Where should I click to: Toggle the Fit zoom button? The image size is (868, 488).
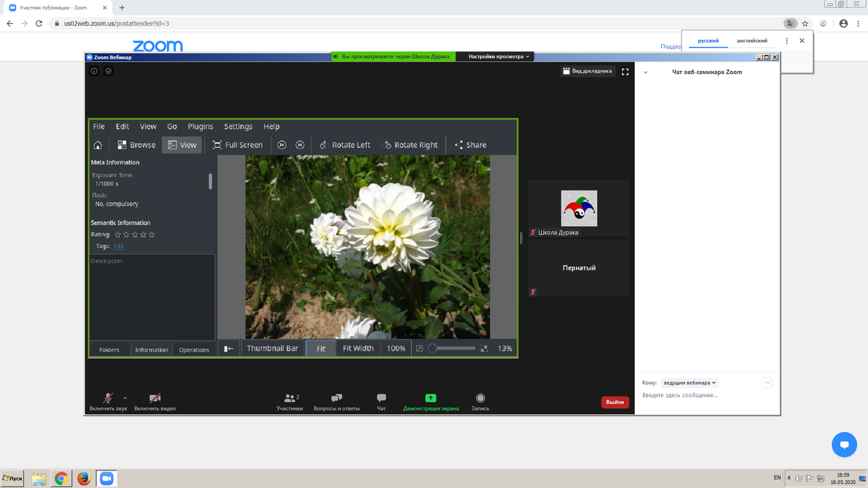(x=321, y=348)
